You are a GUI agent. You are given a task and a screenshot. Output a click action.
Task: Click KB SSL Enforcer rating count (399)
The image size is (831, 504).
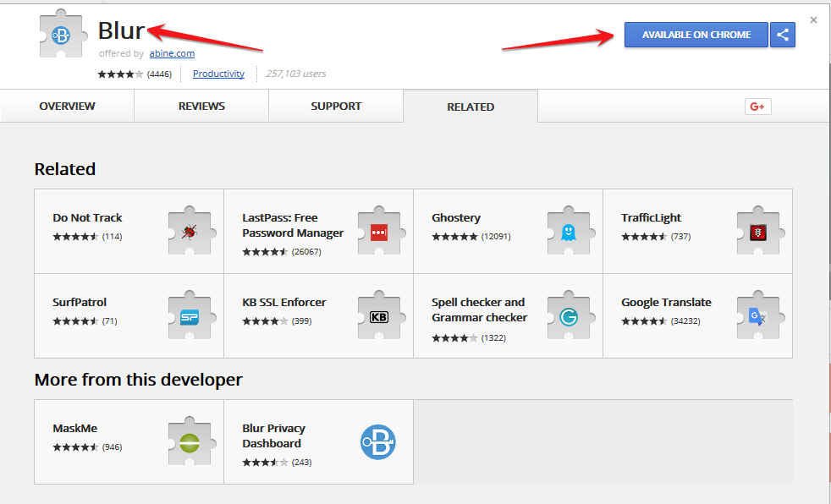(x=301, y=321)
